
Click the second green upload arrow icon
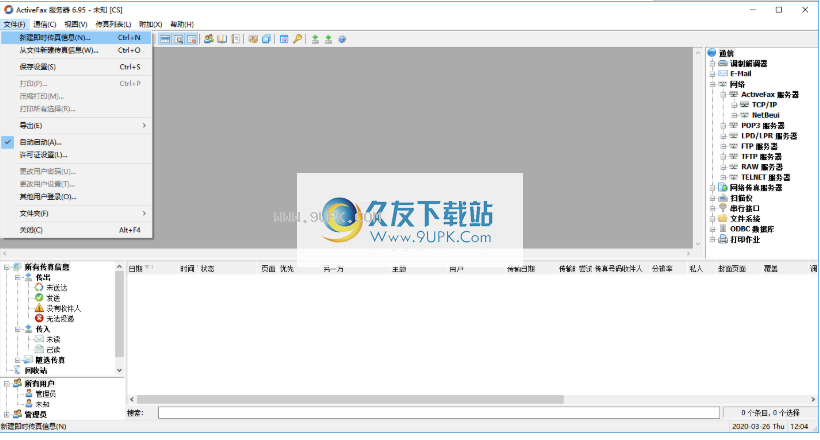pyautogui.click(x=328, y=39)
